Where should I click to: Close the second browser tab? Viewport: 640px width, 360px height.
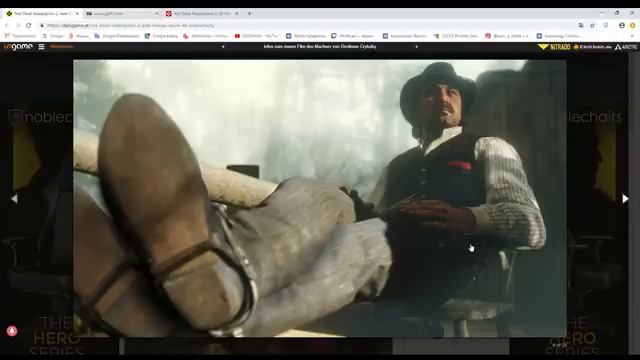[157, 13]
